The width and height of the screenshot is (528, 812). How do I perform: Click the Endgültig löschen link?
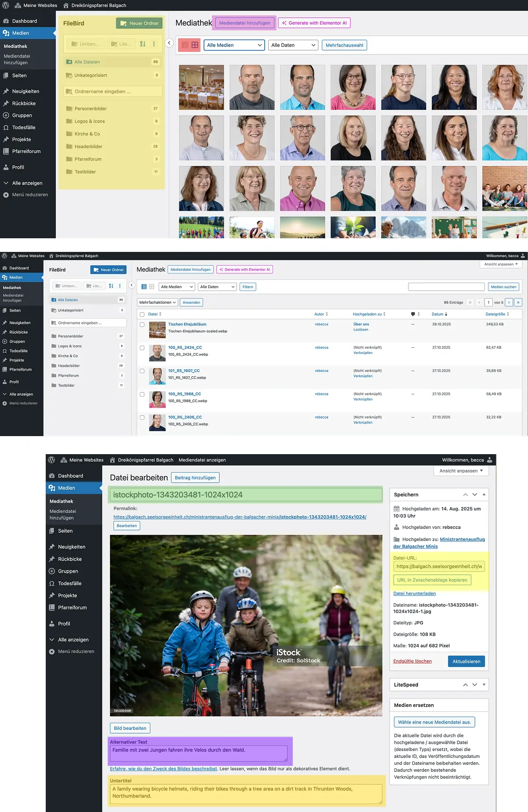(x=412, y=661)
